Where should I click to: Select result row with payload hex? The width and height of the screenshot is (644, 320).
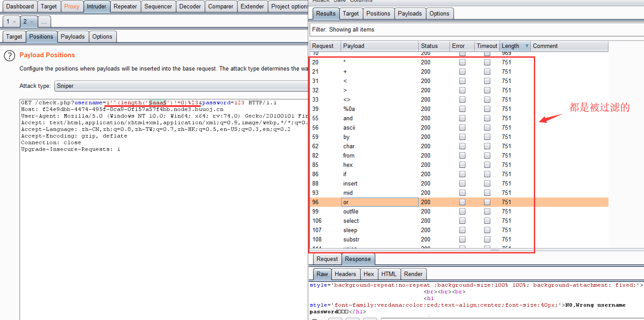click(459, 165)
